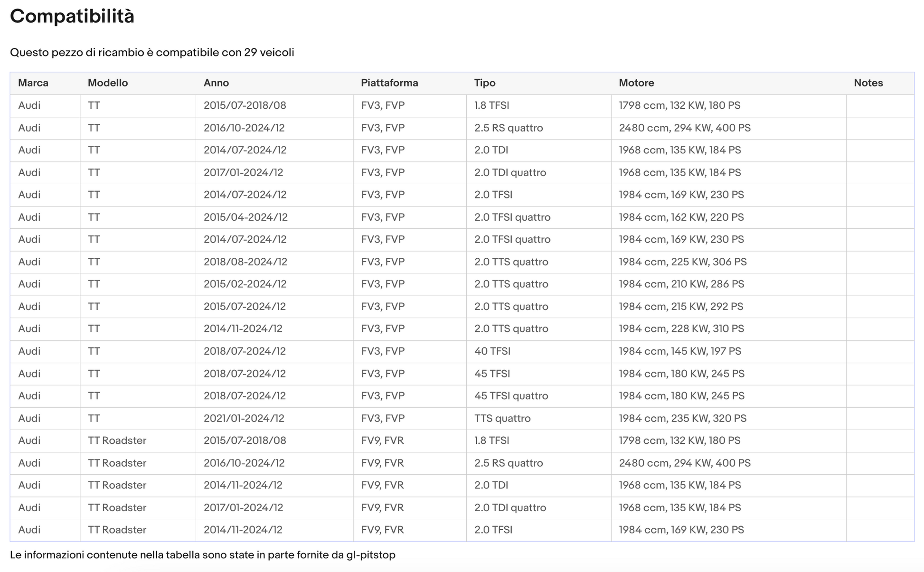The height and width of the screenshot is (572, 924).
Task: Click the Notes column header
Action: [x=868, y=83]
